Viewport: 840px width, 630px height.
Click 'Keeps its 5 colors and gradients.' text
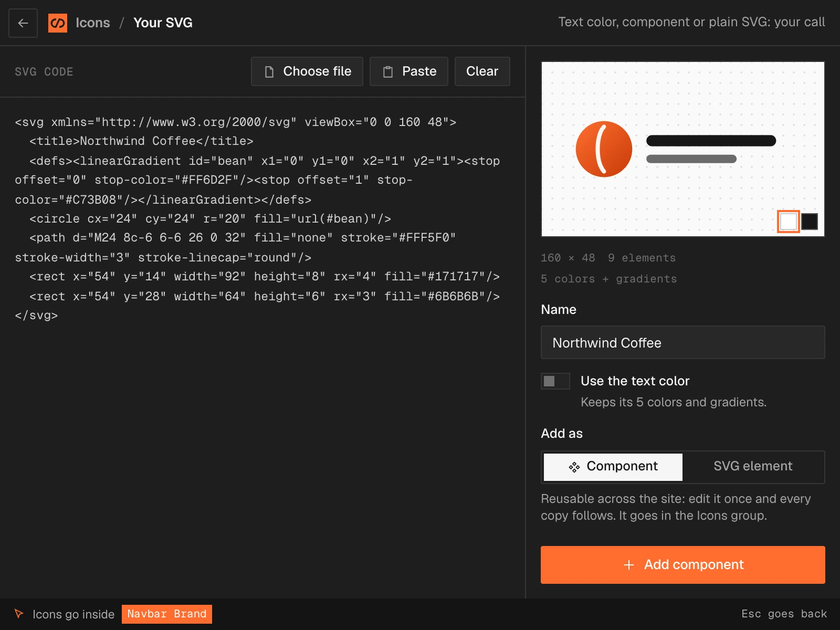(x=674, y=402)
